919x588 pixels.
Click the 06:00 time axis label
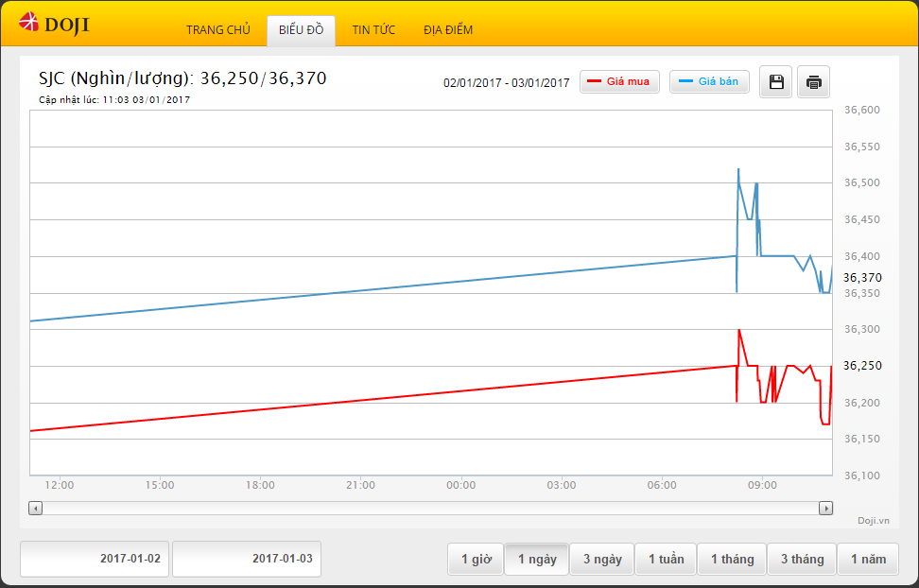coord(662,485)
